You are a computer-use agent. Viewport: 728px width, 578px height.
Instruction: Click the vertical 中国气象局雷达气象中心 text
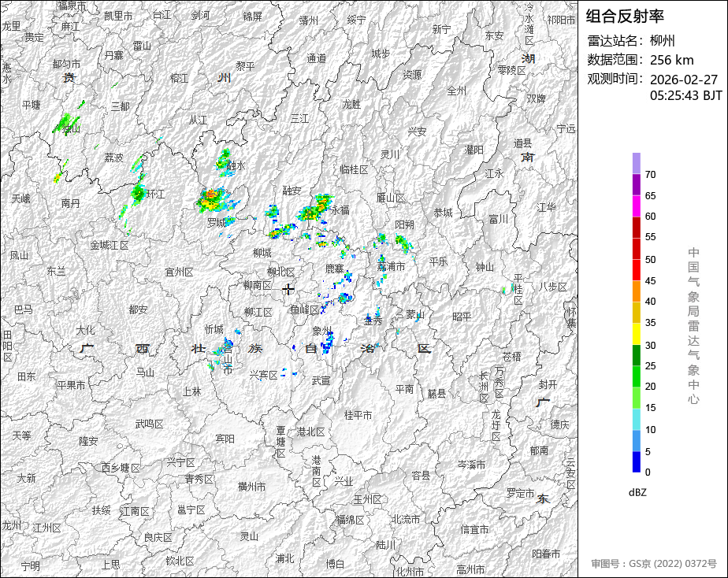pyautogui.click(x=693, y=325)
